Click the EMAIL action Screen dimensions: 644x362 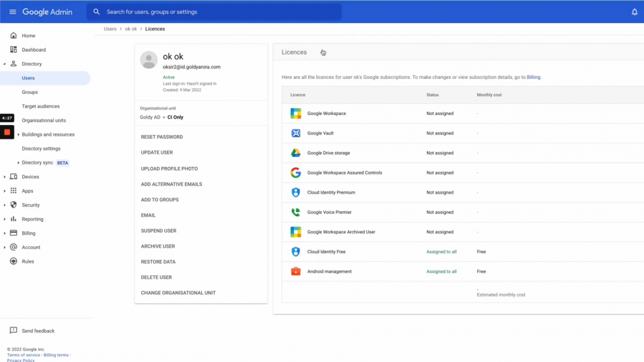coord(148,215)
